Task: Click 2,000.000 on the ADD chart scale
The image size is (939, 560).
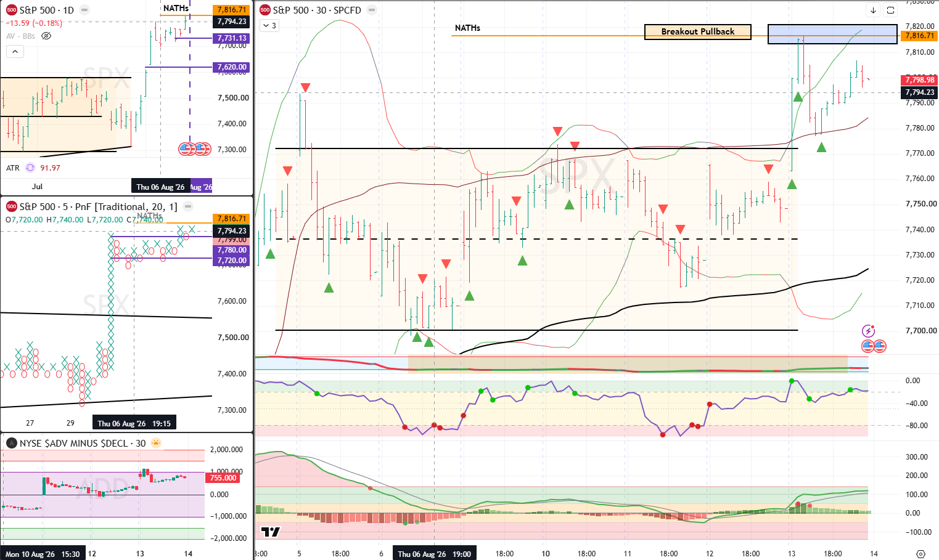Action: [227, 450]
